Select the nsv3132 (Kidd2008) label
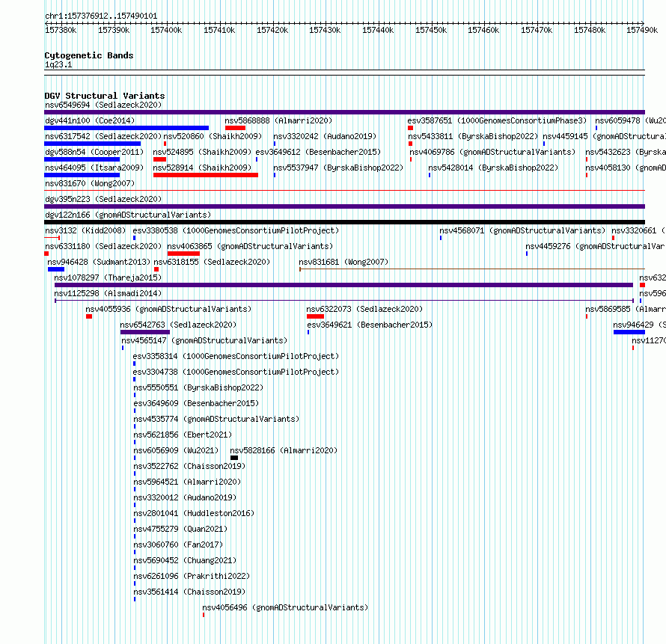666x644 pixels. click(85, 230)
